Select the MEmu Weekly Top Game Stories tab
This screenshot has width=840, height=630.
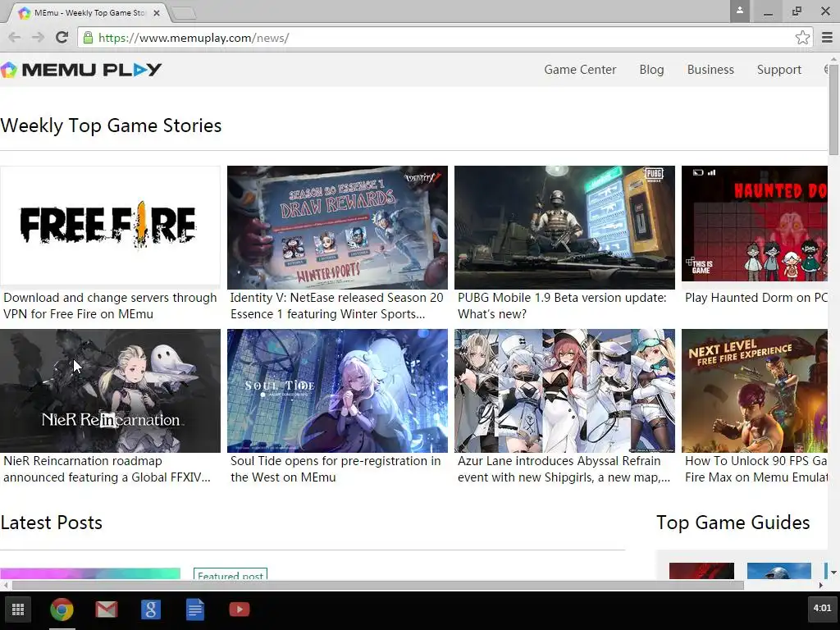pos(89,13)
